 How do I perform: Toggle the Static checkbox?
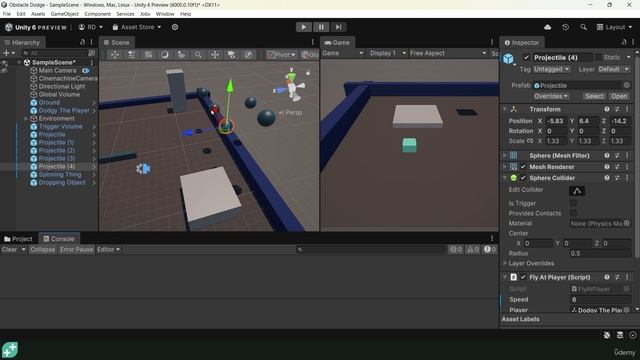click(x=598, y=58)
